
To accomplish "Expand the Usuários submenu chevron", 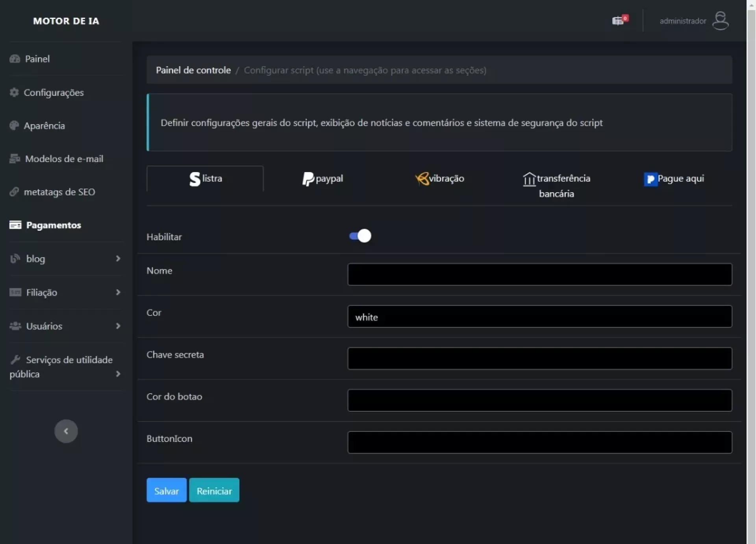I will pyautogui.click(x=118, y=326).
